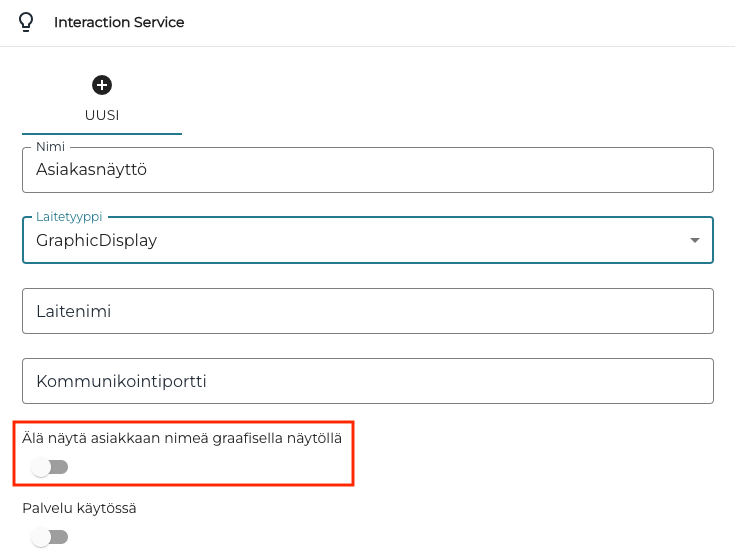Click the lightbulb icon beside Interaction Service
The height and width of the screenshot is (560, 735).
tap(27, 22)
